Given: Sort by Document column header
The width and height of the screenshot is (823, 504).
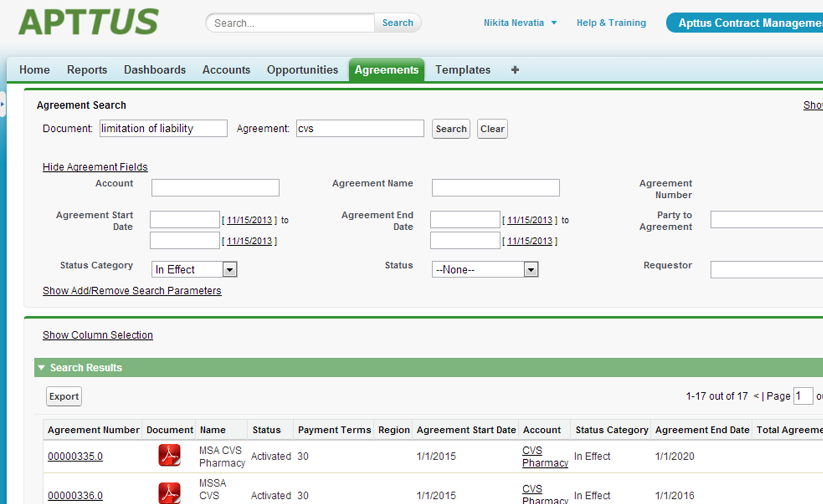Looking at the screenshot, I should (170, 430).
